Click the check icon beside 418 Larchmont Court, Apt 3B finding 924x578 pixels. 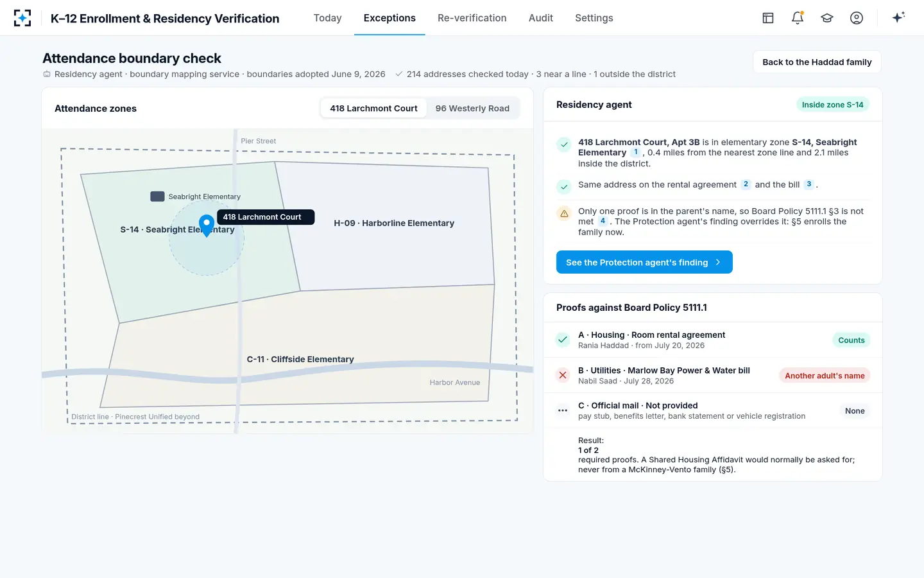pos(564,144)
